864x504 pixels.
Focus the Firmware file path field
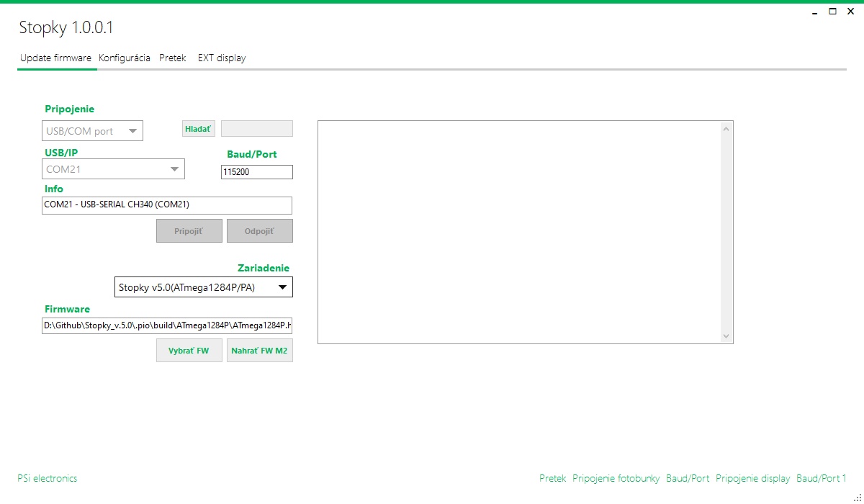pos(167,326)
